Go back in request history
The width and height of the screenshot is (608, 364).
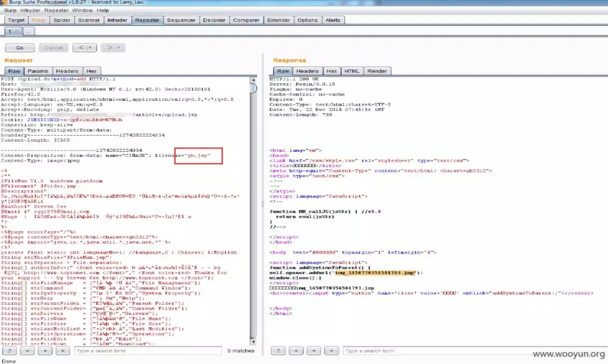click(x=81, y=47)
